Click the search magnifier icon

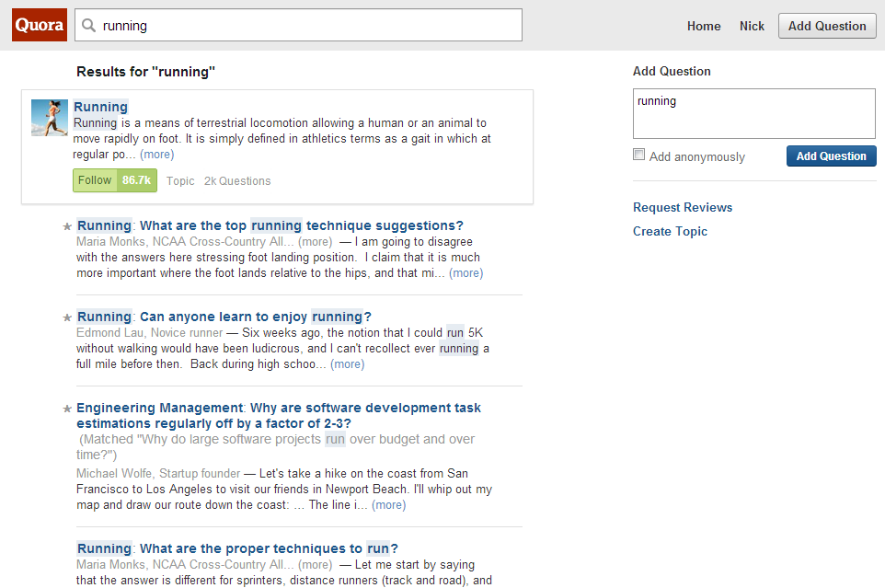click(88, 26)
